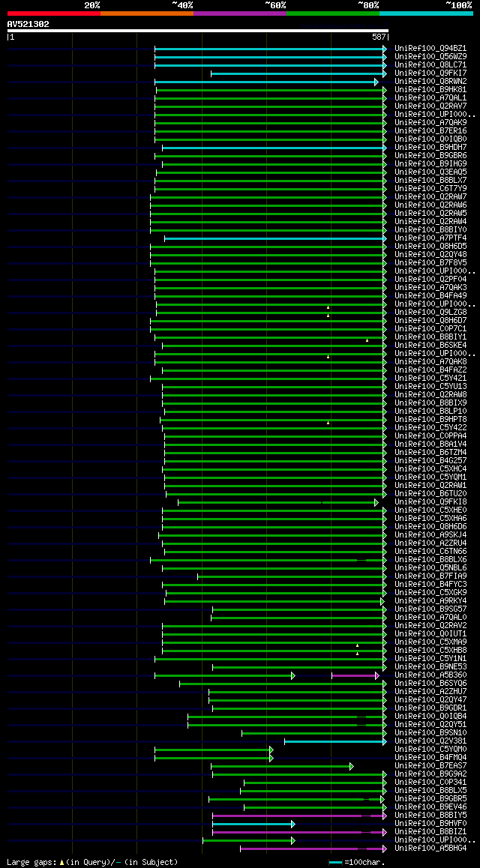480x868 pixels.
Task: Select the UniRef100_Q2QY47 label
Action: [x=430, y=700]
